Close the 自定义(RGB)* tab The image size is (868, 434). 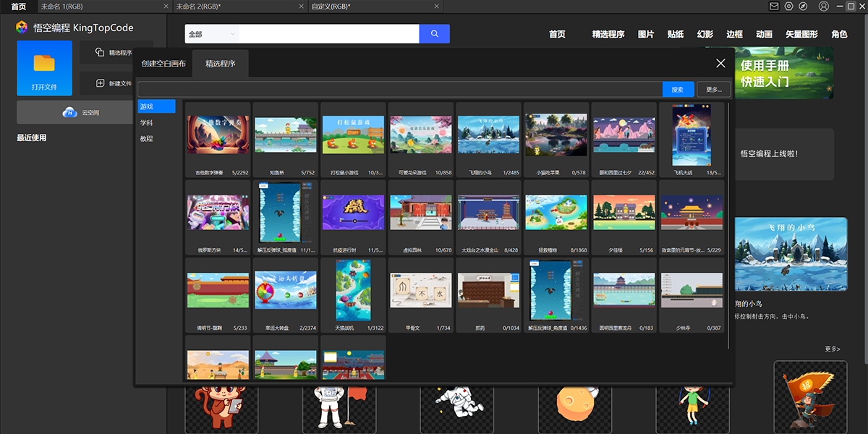click(436, 7)
